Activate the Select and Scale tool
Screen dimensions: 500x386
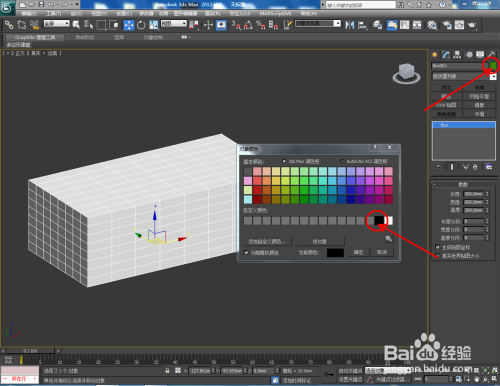click(x=154, y=25)
